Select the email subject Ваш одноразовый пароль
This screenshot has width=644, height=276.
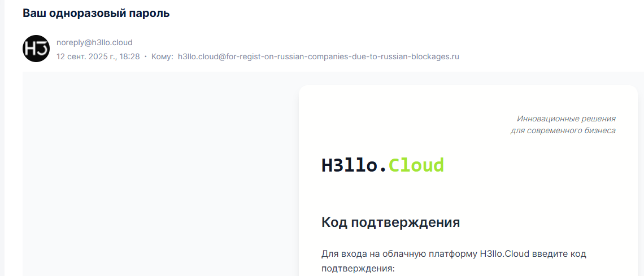pos(96,13)
